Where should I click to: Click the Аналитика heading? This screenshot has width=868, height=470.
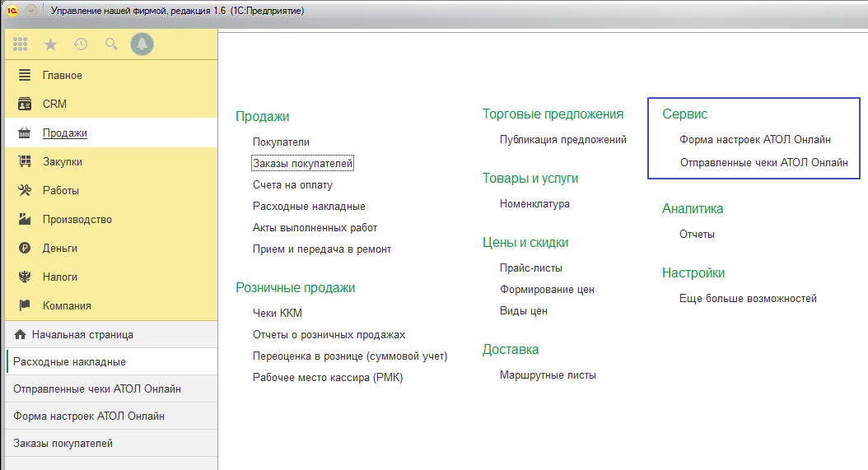tap(693, 209)
